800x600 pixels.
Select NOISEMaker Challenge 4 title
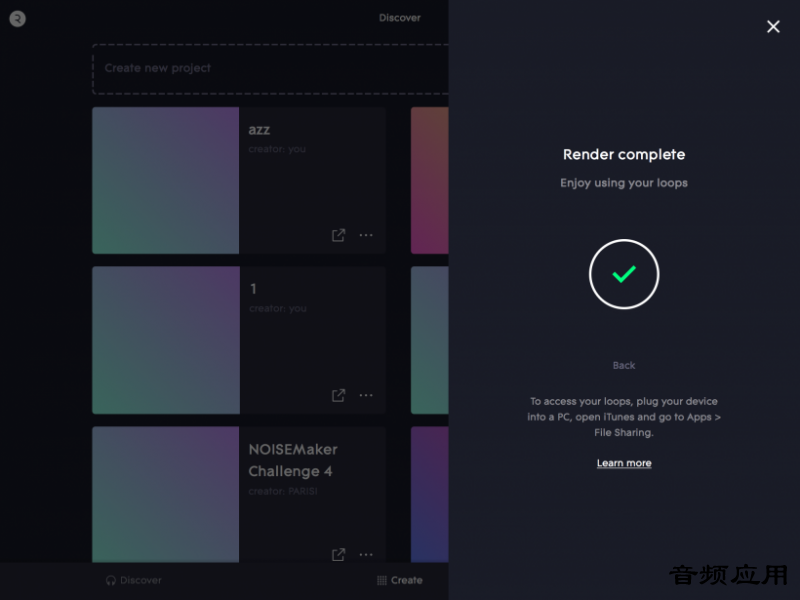point(293,460)
